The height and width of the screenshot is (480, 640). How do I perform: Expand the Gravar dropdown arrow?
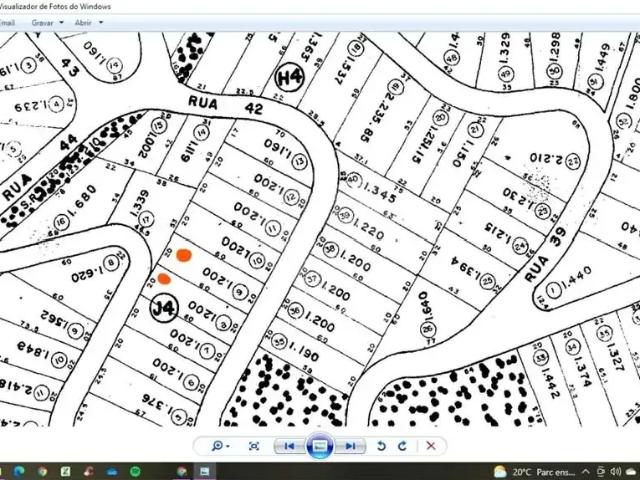(62, 23)
